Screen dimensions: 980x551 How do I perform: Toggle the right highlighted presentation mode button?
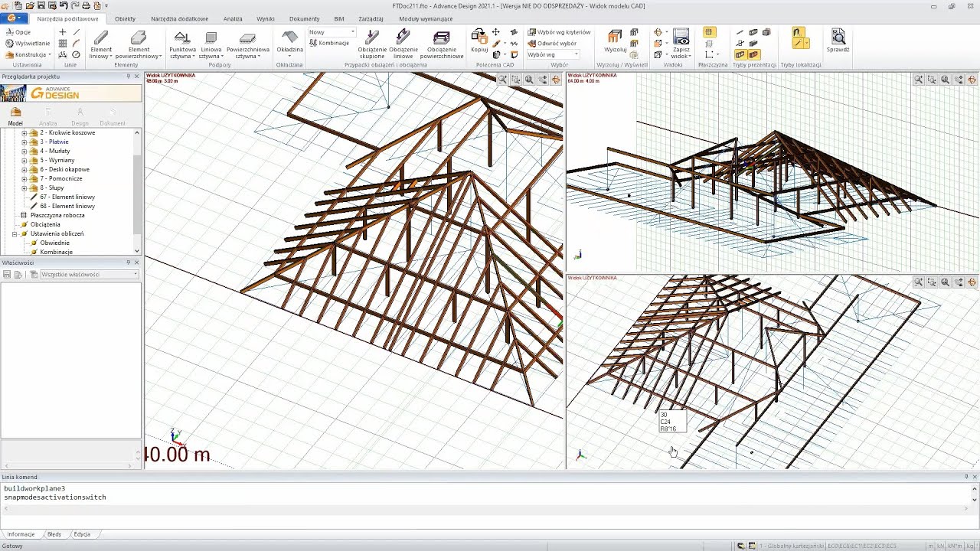point(753,55)
